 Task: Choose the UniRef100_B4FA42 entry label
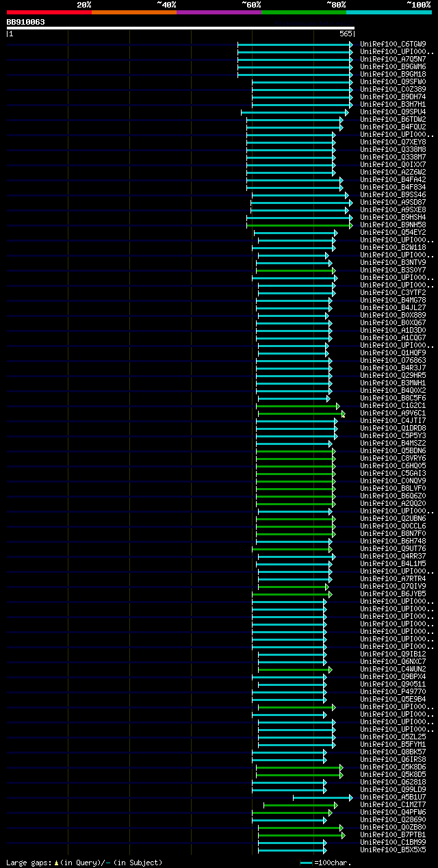pos(393,179)
